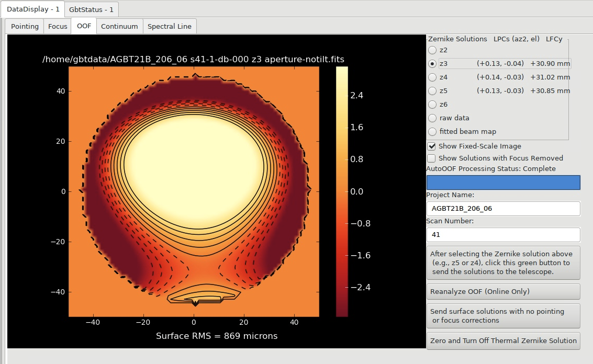This screenshot has height=364, width=593.
Task: Click the z3 LPCs value (+0.13, -0.04)
Action: pos(500,64)
